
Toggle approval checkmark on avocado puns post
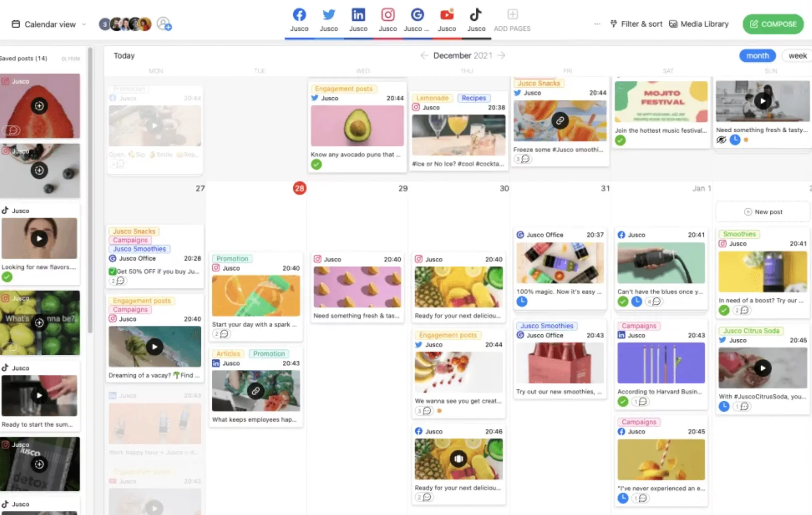316,164
